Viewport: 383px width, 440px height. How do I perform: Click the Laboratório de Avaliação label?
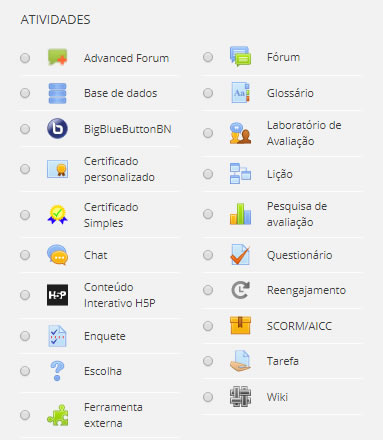point(304,133)
